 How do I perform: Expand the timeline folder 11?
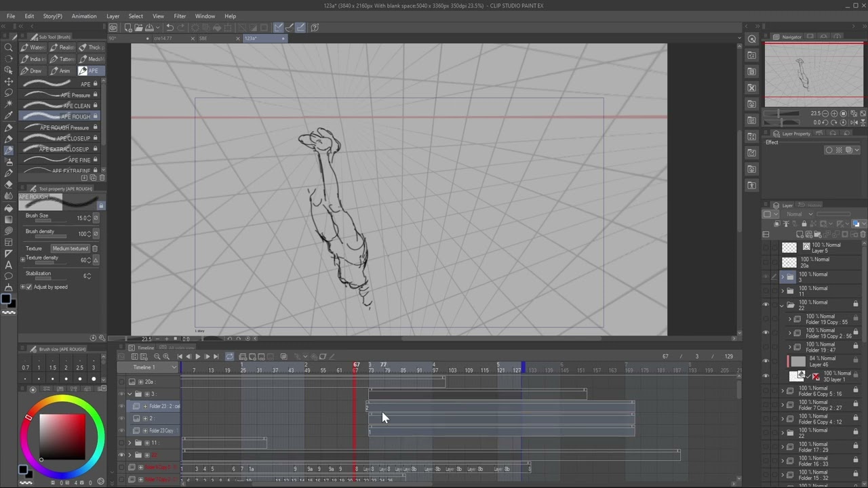(x=130, y=443)
